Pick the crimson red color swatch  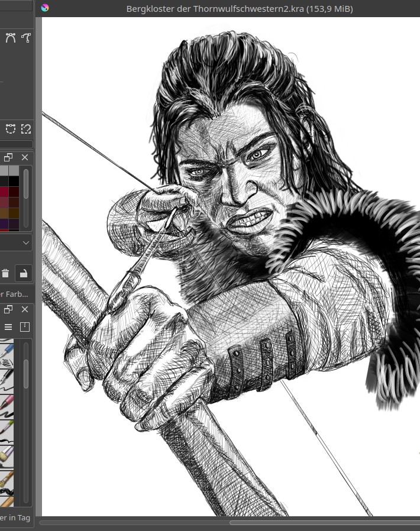click(4, 192)
